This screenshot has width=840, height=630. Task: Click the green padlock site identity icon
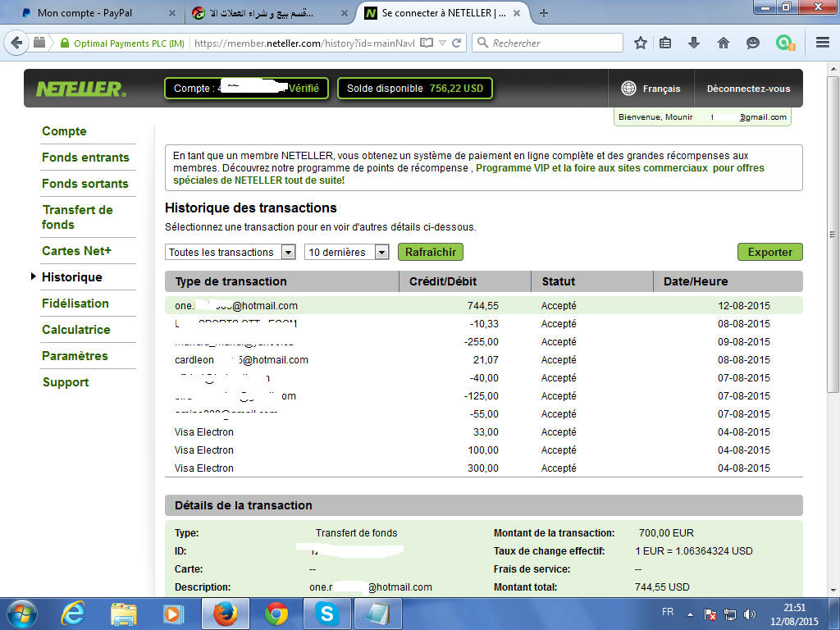65,43
